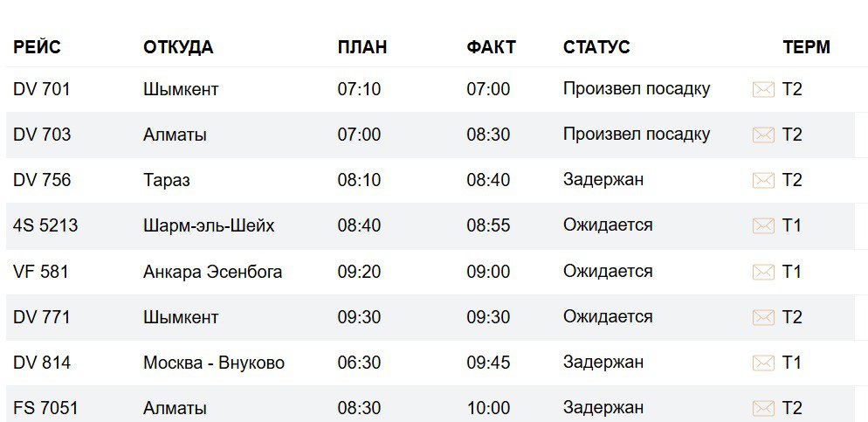The image size is (868, 422).
Task: Click the envelope icon for flight DV 814
Action: [x=763, y=363]
